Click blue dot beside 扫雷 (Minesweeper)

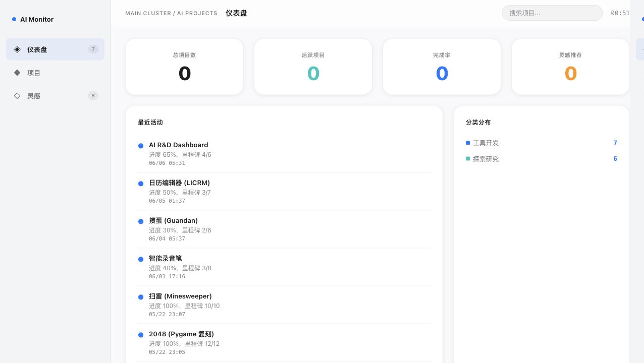click(141, 297)
